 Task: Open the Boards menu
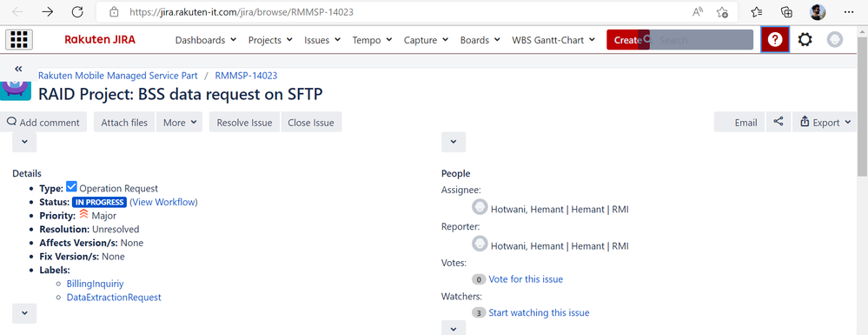tap(480, 40)
